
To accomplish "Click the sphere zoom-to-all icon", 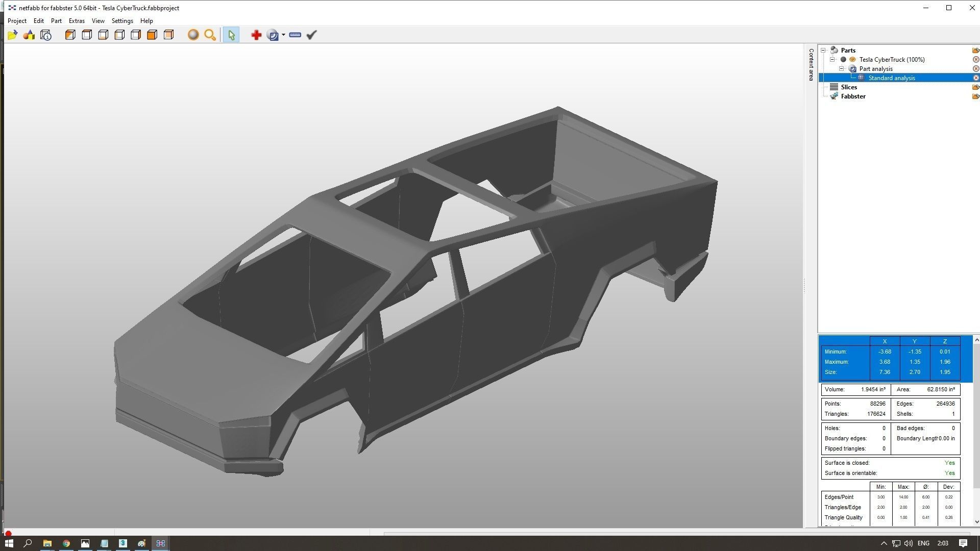I will [x=193, y=35].
